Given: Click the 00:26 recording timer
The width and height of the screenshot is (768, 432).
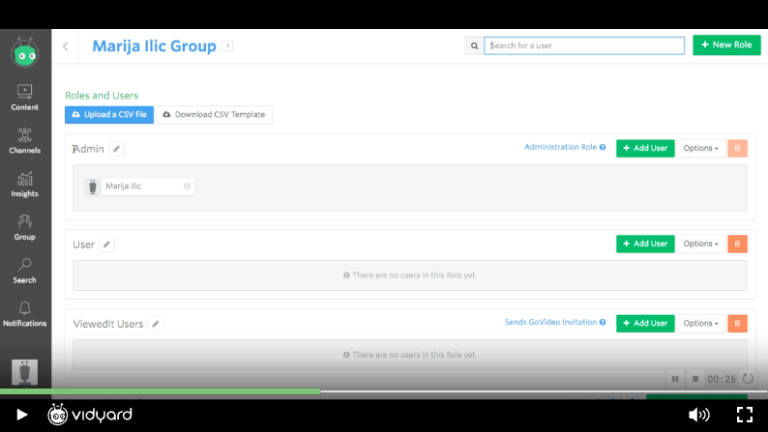Looking at the screenshot, I should 721,379.
